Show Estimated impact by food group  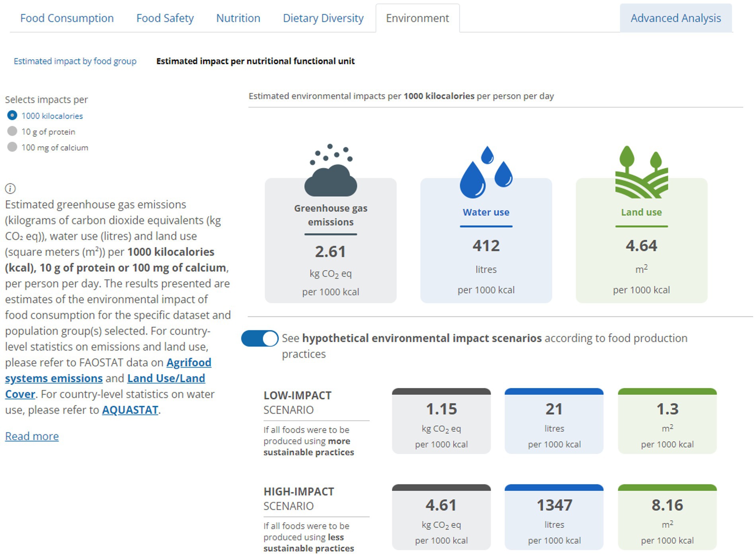coord(75,61)
